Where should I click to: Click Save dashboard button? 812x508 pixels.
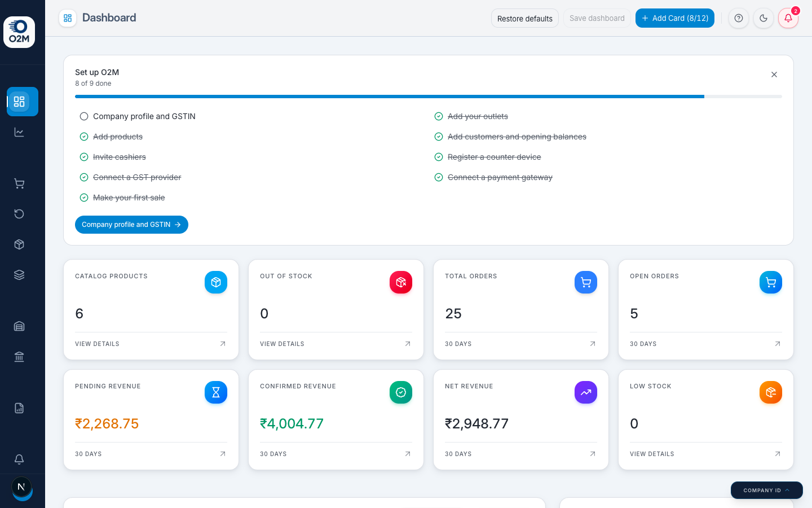coord(597,18)
